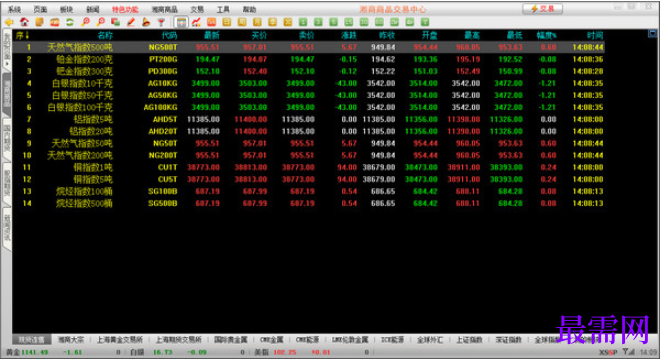
Task: Open the 湘商商品 menu
Action: (164, 9)
